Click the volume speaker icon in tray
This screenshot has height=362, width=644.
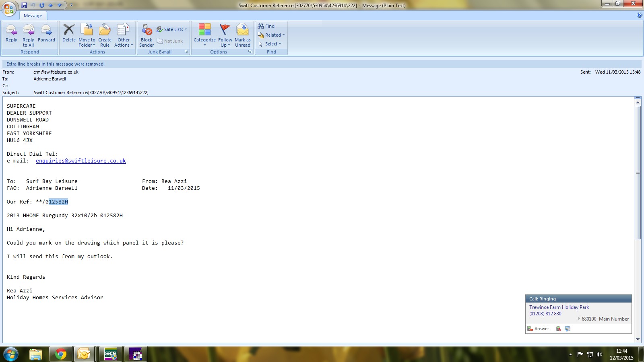tap(600, 354)
